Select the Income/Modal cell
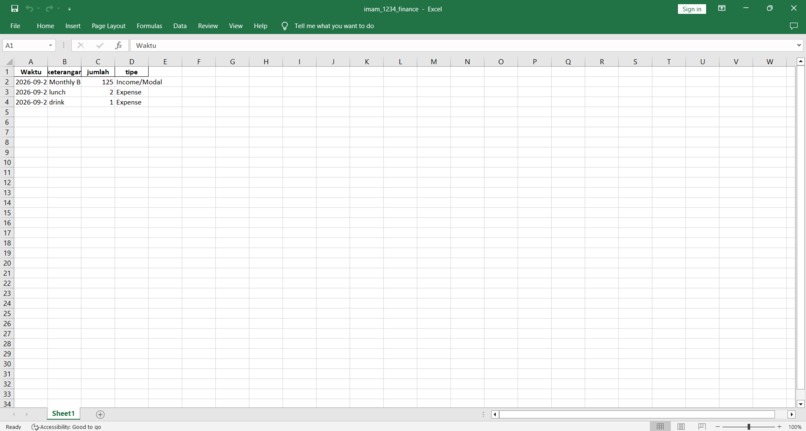This screenshot has height=431, width=806. click(x=132, y=82)
